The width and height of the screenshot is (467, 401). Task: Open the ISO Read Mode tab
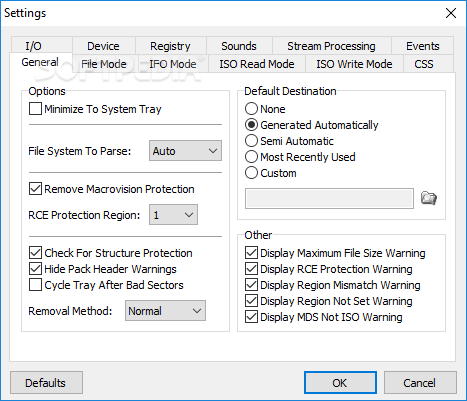click(x=257, y=64)
